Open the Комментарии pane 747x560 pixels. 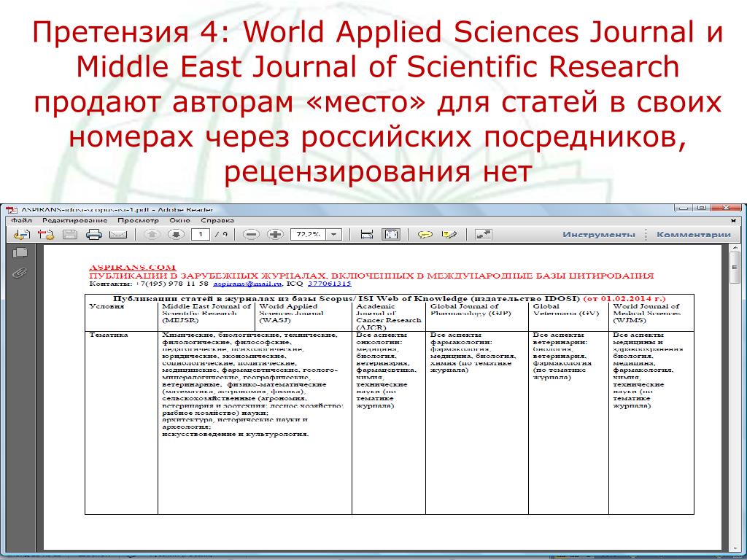(694, 234)
